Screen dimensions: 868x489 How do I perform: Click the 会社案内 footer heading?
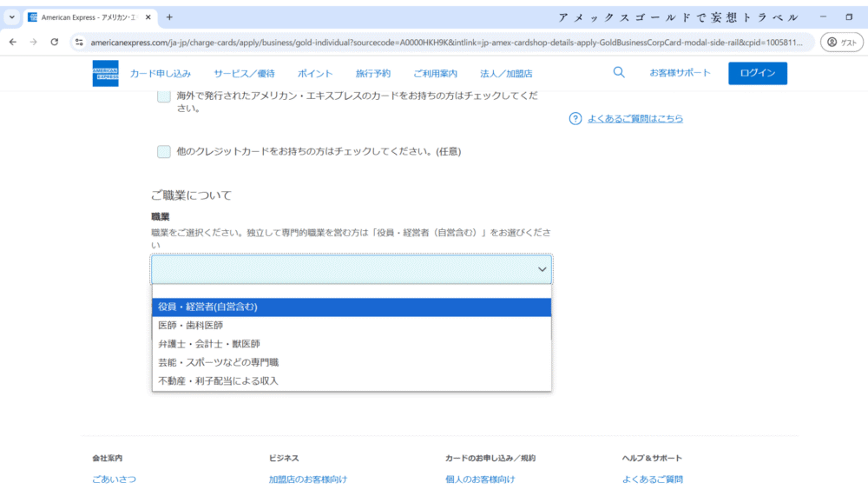coord(108,458)
